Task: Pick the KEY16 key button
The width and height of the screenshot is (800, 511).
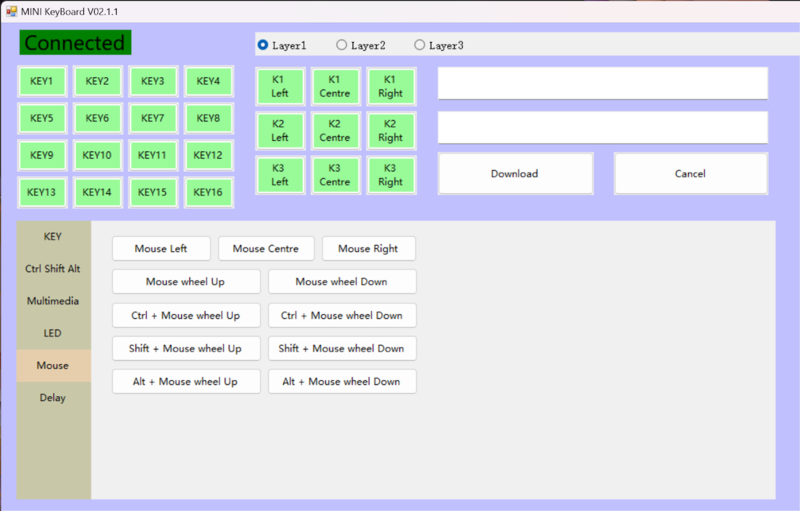Action: coord(208,192)
